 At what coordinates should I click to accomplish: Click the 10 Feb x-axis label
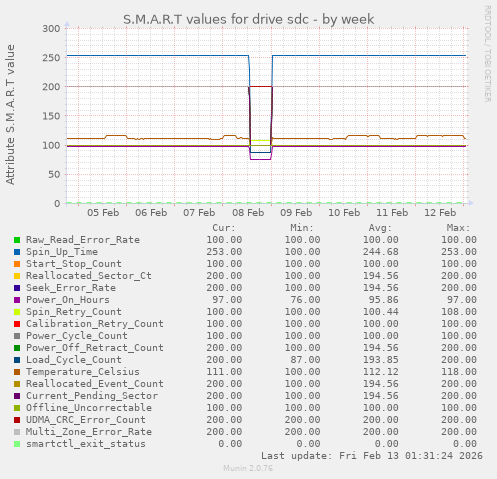coord(344,213)
